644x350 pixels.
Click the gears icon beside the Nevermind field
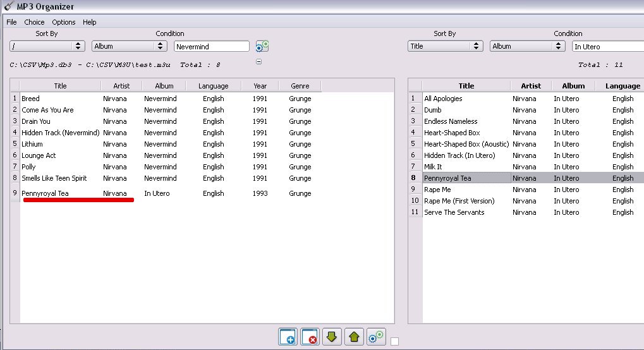[x=262, y=46]
